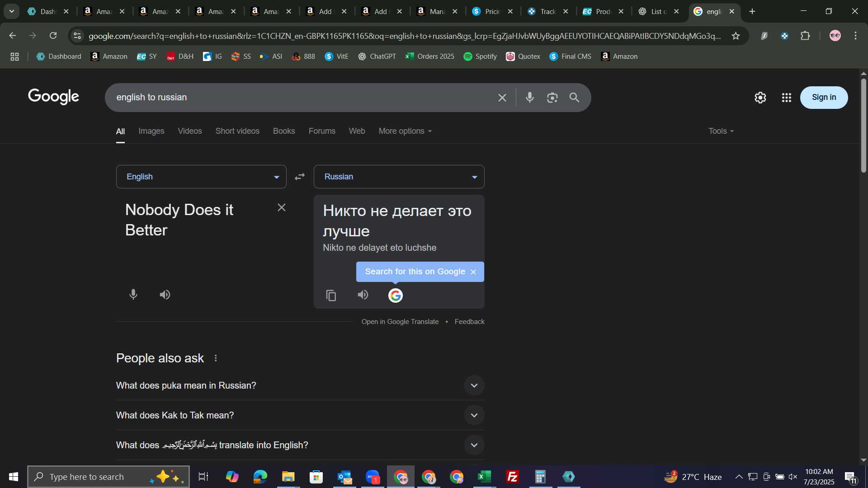The image size is (868, 488).
Task: Expand the Arabic translate into English question
Action: (300, 445)
